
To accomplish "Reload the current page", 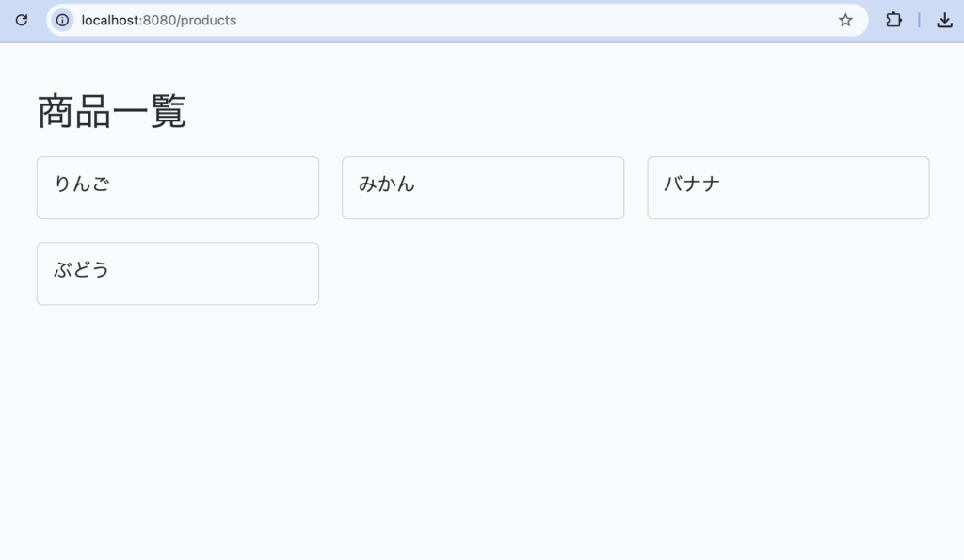I will 22,21.
